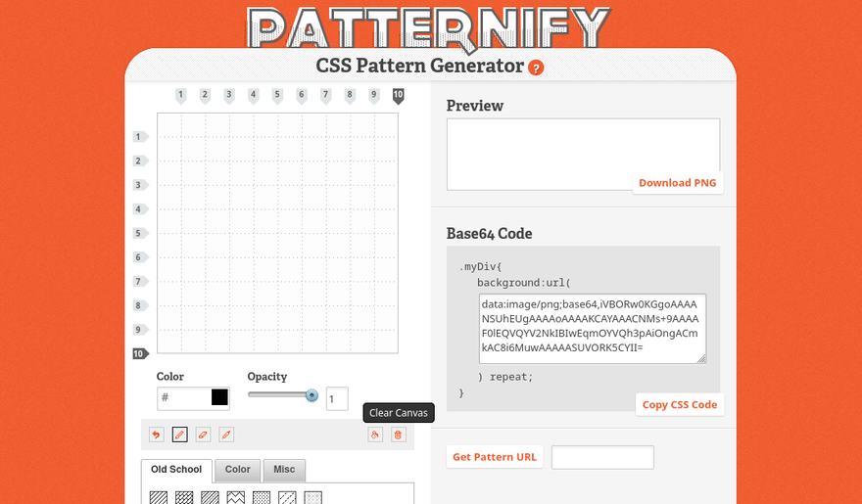This screenshot has height=504, width=862.
Task: Select the Pencil drawing tool
Action: coord(180,435)
